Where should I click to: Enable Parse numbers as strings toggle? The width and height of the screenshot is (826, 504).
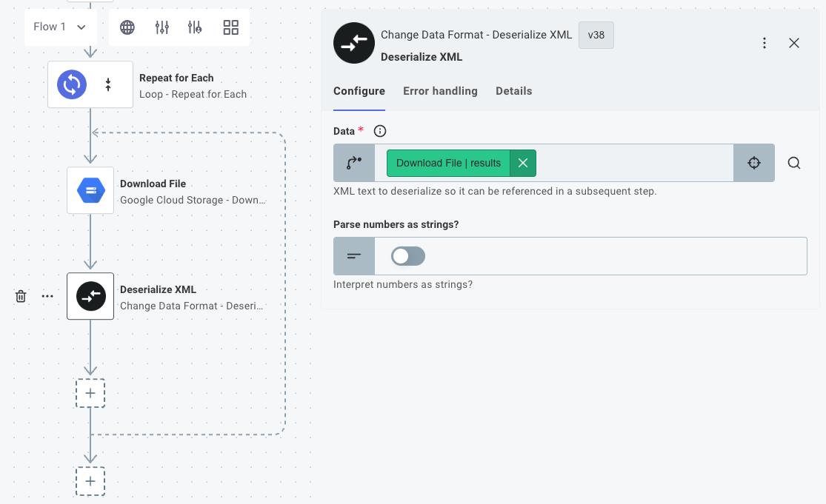point(407,255)
